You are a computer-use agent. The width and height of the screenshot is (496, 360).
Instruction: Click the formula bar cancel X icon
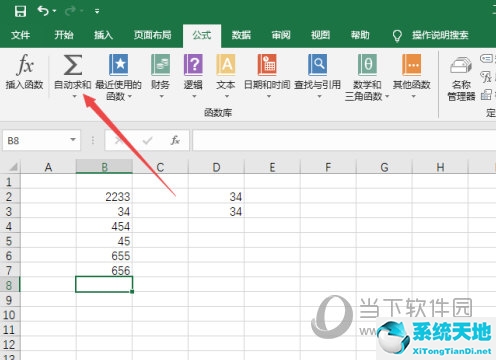point(118,141)
